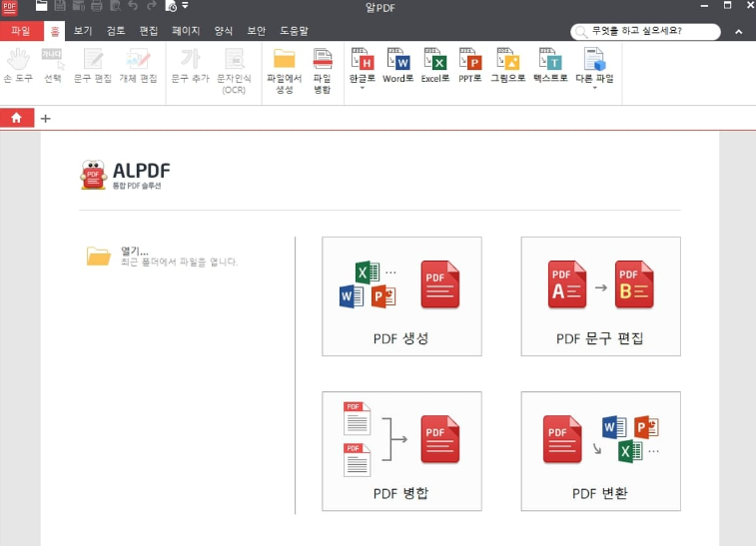
Task: Click the 열기 folder icon
Action: click(x=98, y=256)
